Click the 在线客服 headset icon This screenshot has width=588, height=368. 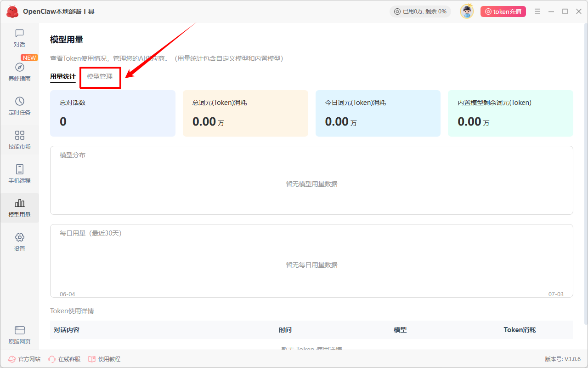(52, 359)
